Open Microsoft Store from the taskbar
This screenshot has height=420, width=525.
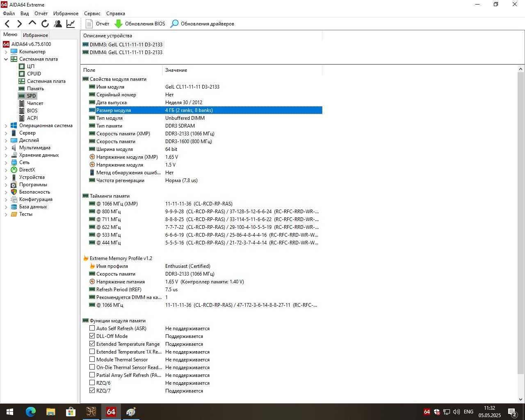pyautogui.click(x=71, y=411)
